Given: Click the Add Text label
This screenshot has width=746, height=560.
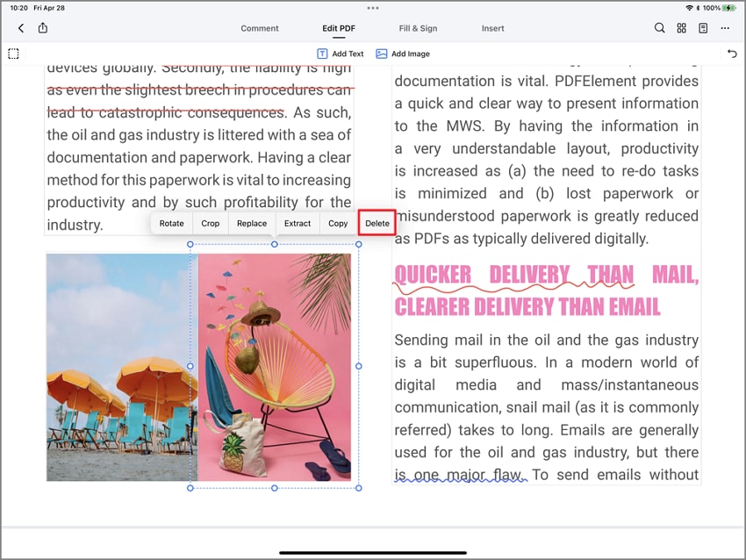Looking at the screenshot, I should click(x=348, y=54).
